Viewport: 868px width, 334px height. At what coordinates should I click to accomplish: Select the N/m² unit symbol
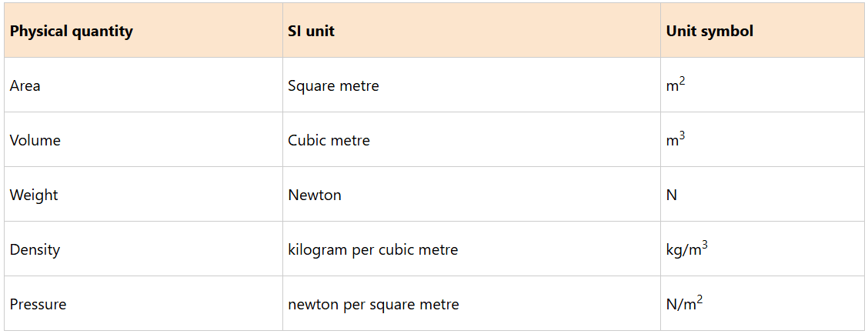[684, 304]
